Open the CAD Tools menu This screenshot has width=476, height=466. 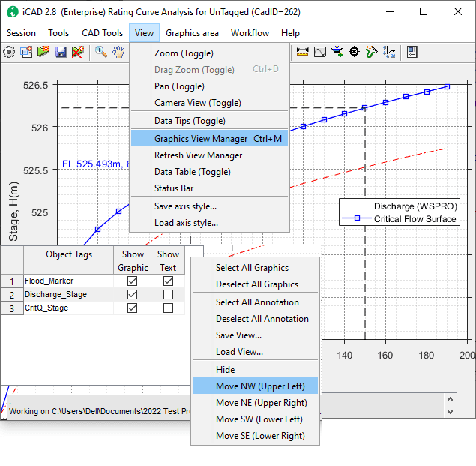[x=102, y=33]
